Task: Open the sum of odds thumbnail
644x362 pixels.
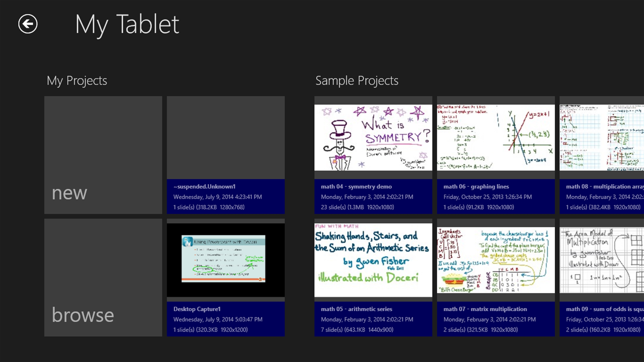Action: tap(601, 260)
